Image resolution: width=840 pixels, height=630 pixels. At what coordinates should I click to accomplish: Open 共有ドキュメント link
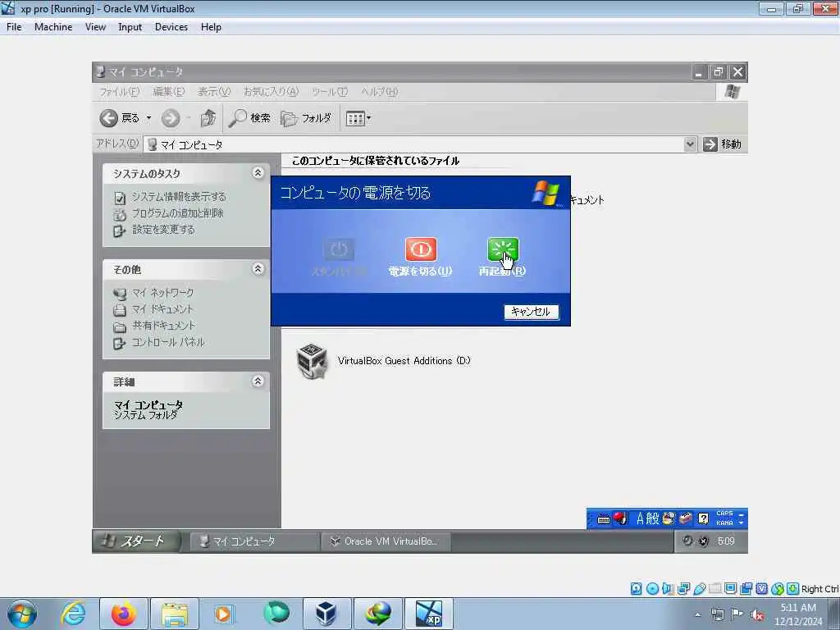click(164, 326)
